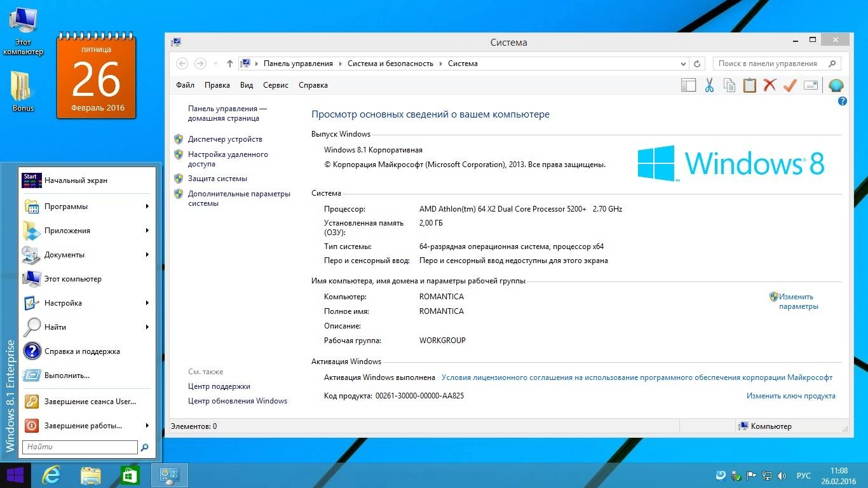Click the clipboard Paste toolbar icon

750,85
